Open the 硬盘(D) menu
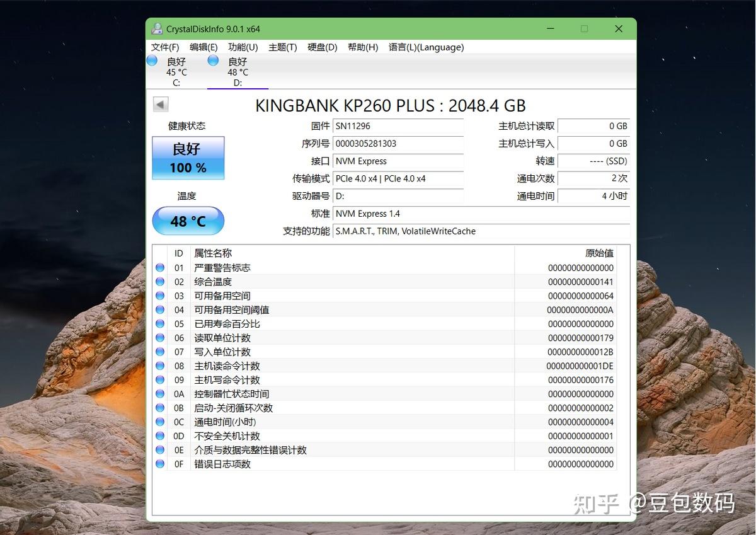This screenshot has width=756, height=535. click(322, 47)
